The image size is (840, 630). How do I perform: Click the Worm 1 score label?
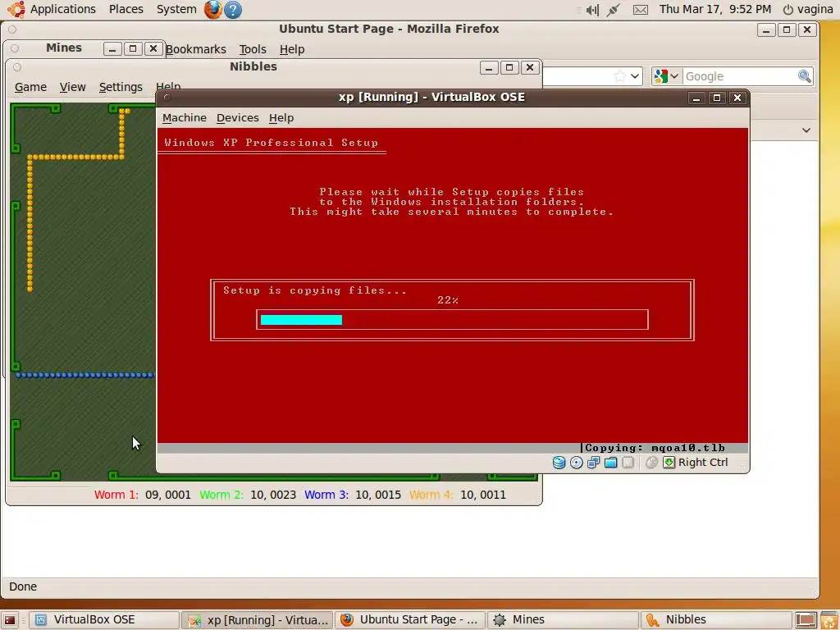(x=116, y=495)
